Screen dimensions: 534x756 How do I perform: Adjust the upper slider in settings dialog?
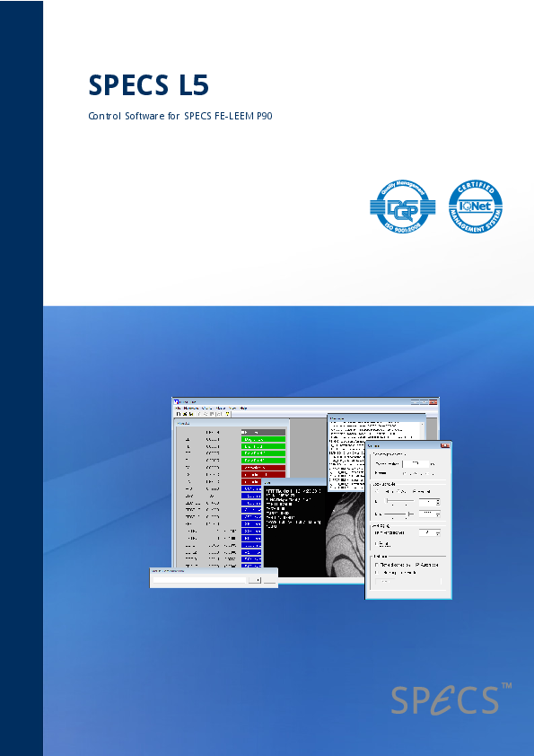[398, 501]
